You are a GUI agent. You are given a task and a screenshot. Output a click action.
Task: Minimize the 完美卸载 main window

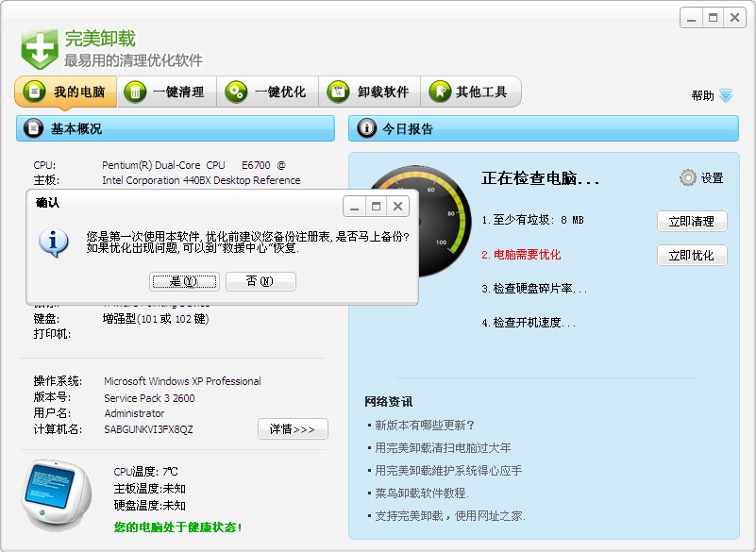pyautogui.click(x=692, y=18)
